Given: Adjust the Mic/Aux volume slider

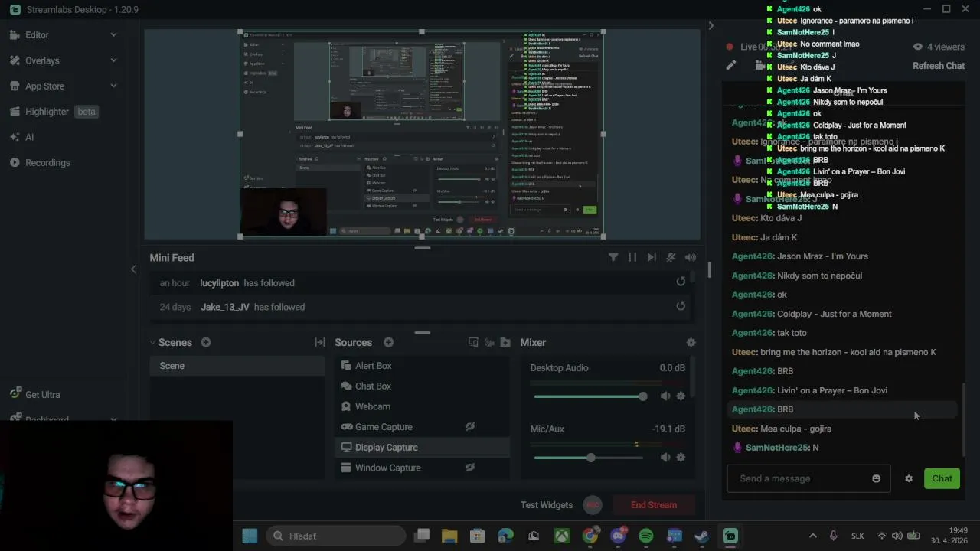Looking at the screenshot, I should coord(590,458).
